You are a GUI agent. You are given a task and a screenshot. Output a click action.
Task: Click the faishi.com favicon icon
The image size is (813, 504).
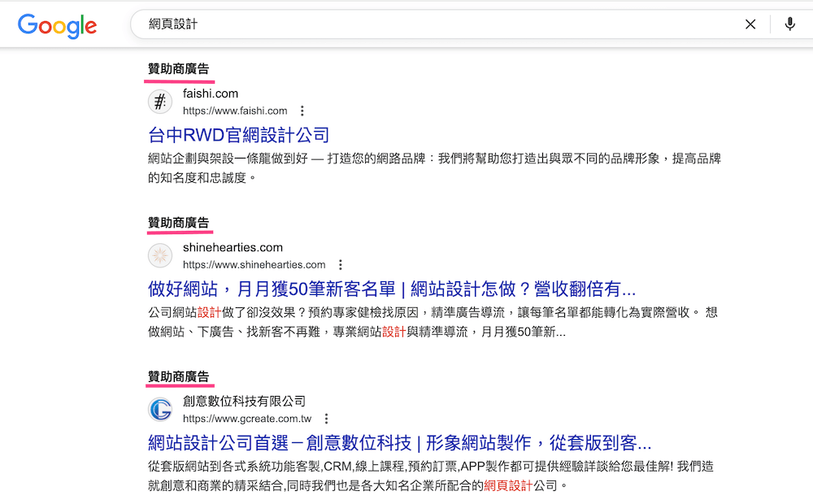160,102
